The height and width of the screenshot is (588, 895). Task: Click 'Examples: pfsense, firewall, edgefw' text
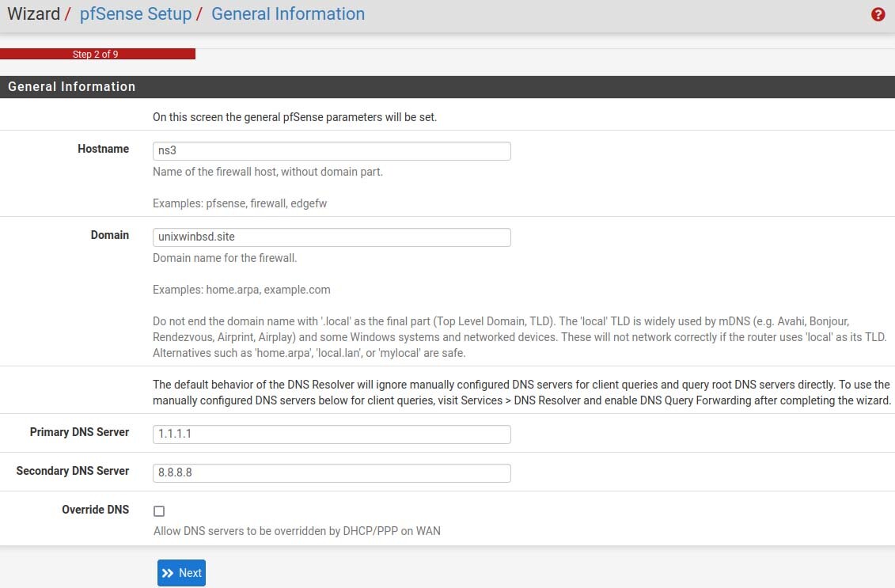(x=240, y=203)
